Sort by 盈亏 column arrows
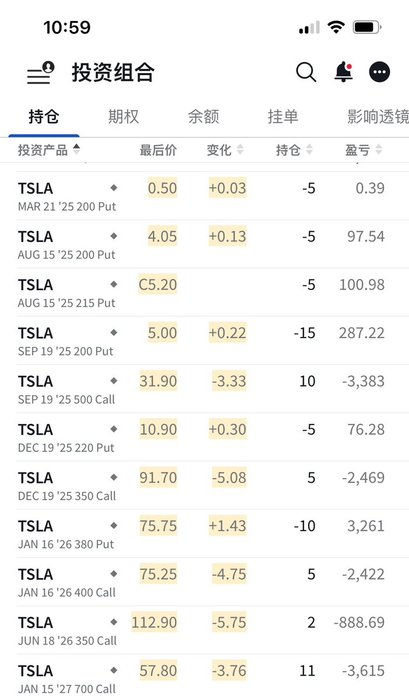The image size is (409, 700). pyautogui.click(x=379, y=150)
